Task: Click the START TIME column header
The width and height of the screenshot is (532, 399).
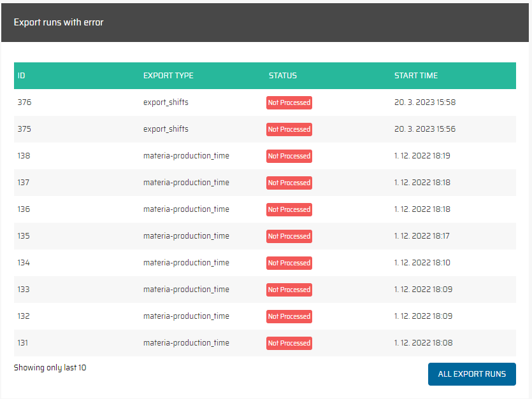Action: pos(415,76)
